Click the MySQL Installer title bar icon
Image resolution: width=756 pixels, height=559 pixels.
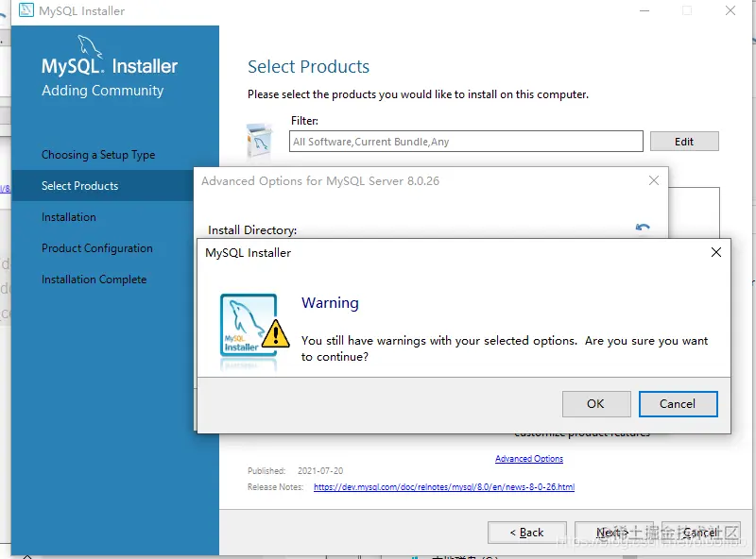[x=26, y=9]
